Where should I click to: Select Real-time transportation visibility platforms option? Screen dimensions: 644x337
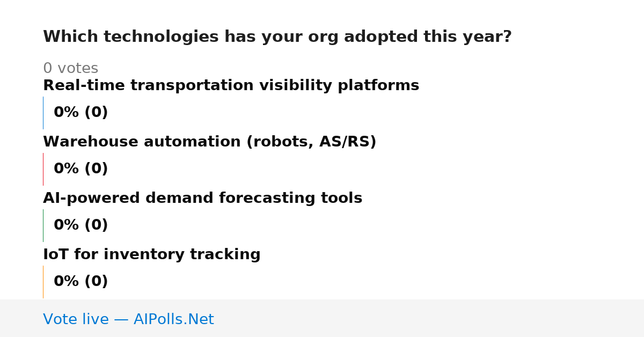coord(231,86)
